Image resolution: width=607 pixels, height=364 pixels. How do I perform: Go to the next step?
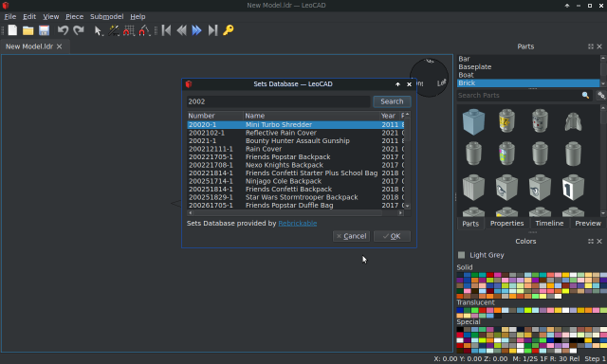(x=196, y=30)
